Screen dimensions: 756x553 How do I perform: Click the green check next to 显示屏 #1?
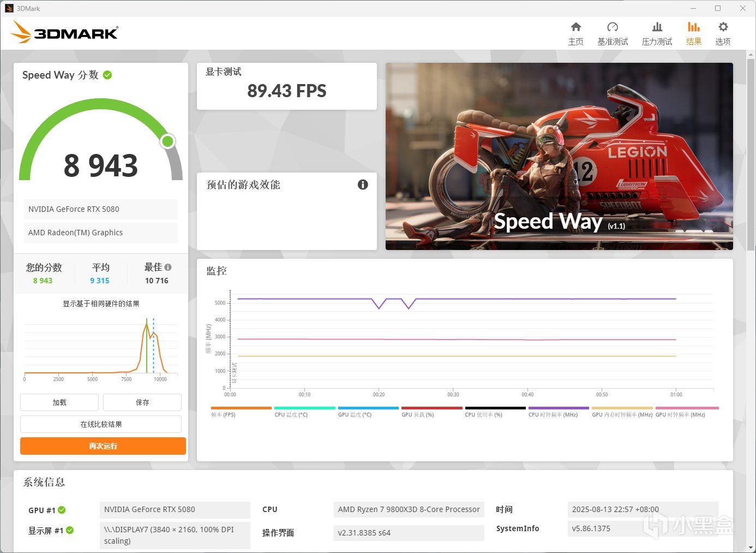coord(70,530)
